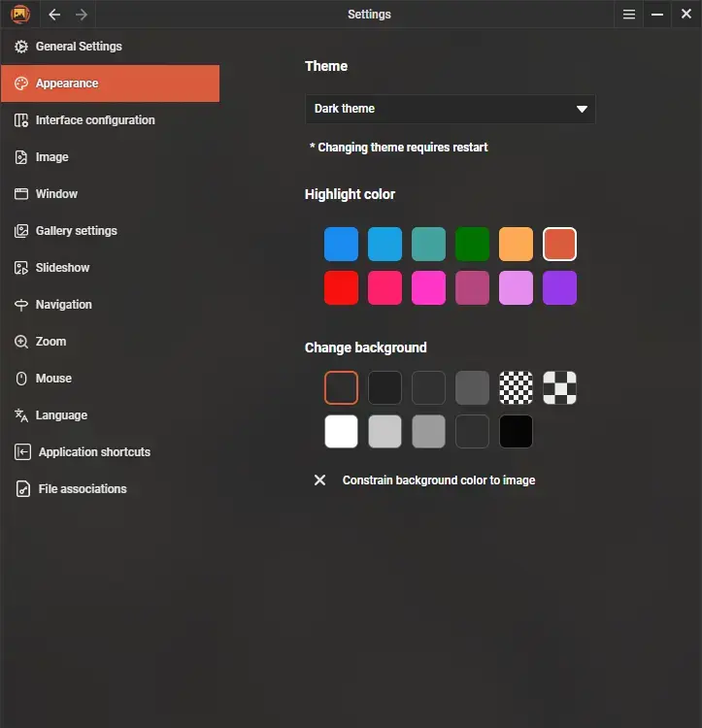
Task: Click the Zoom magnifier icon
Action: click(20, 342)
